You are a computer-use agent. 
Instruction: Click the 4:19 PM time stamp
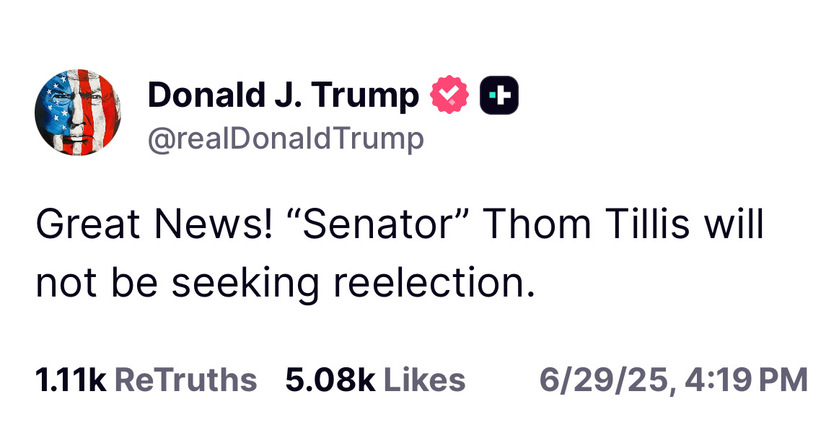[x=745, y=380]
